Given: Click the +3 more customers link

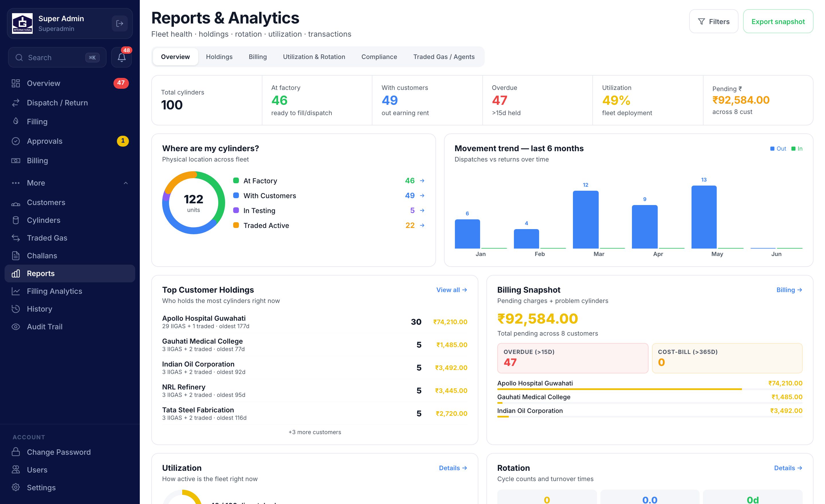Looking at the screenshot, I should click(x=315, y=432).
